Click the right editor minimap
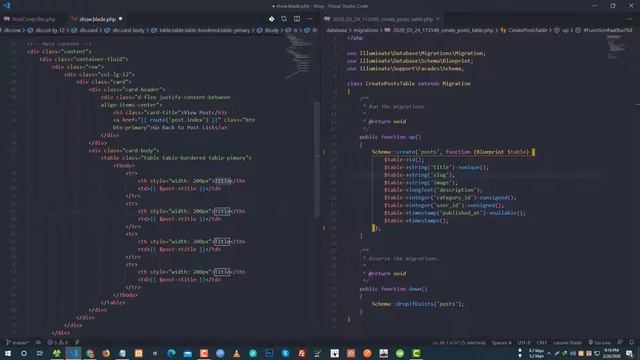 pyautogui.click(x=617, y=47)
